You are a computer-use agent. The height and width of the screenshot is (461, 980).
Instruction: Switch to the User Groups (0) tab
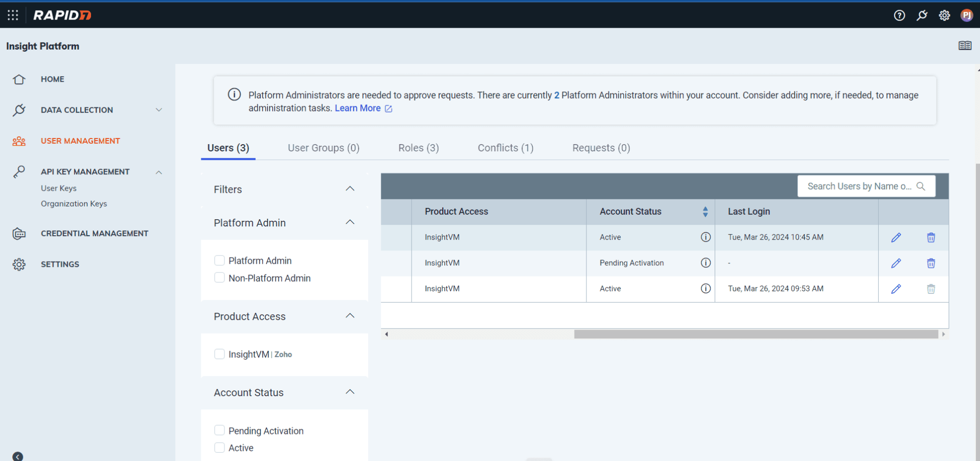pyautogui.click(x=324, y=148)
